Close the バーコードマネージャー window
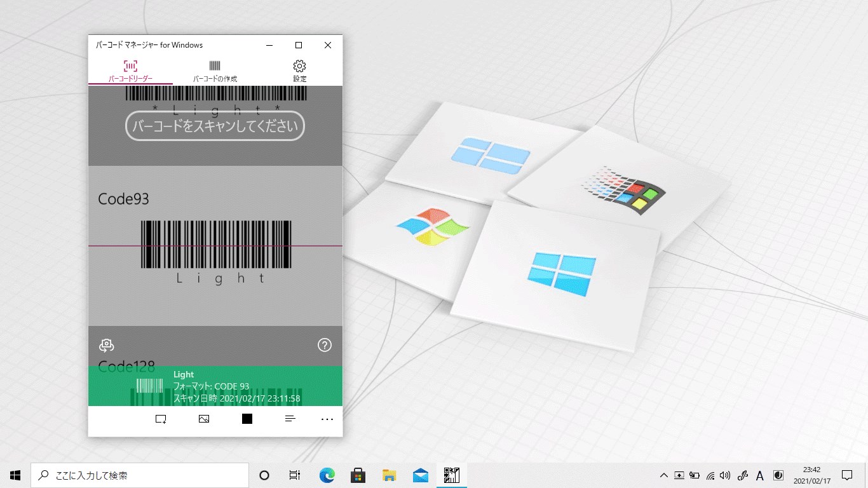Image resolution: width=868 pixels, height=488 pixels. tap(328, 45)
